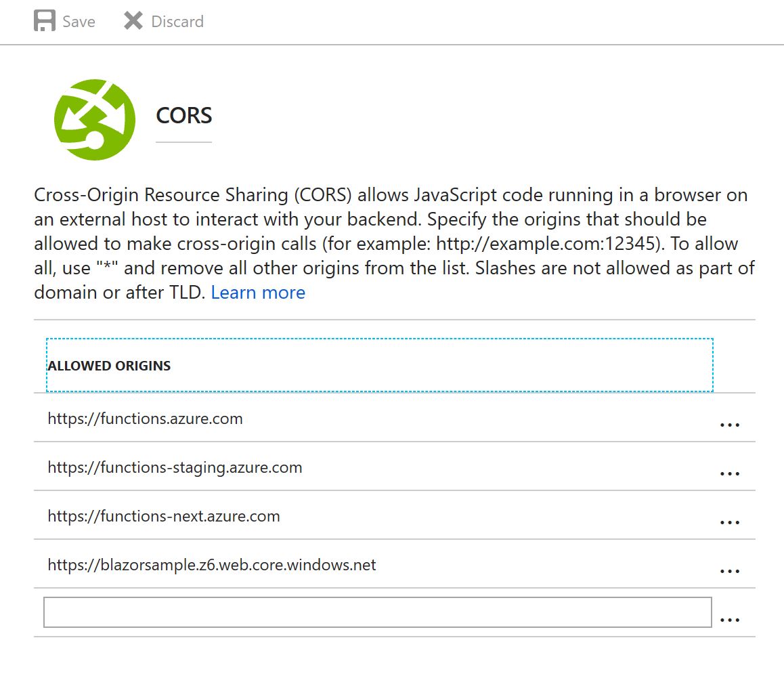Open the Learn more link

click(x=258, y=292)
